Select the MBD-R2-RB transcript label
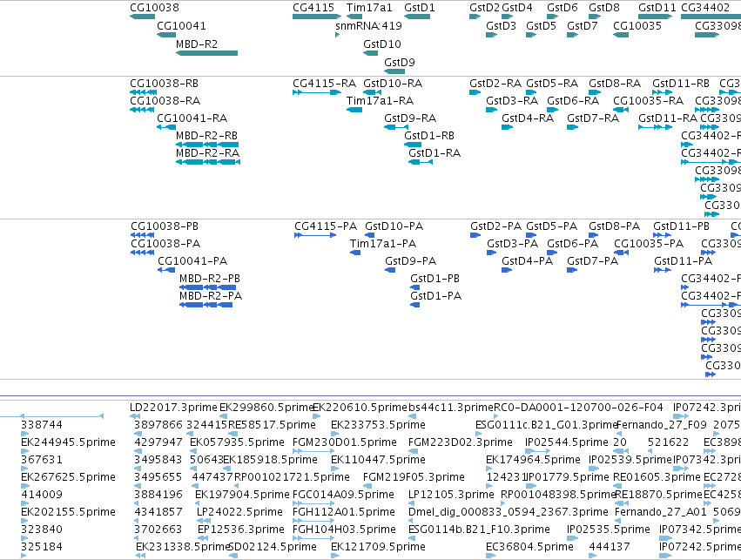The width and height of the screenshot is (741, 560). click(x=206, y=136)
